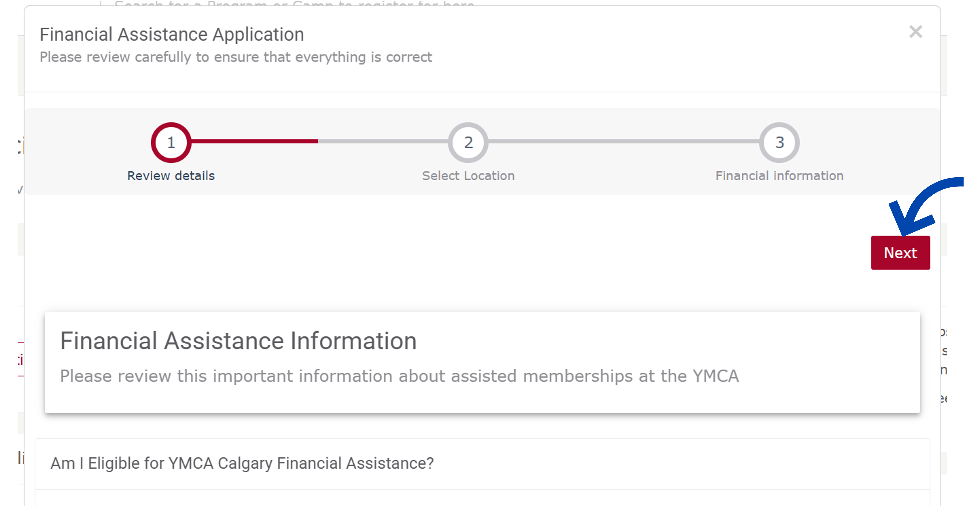Expand the Am I Eligible question
This screenshot has width=980, height=507.
[x=242, y=463]
